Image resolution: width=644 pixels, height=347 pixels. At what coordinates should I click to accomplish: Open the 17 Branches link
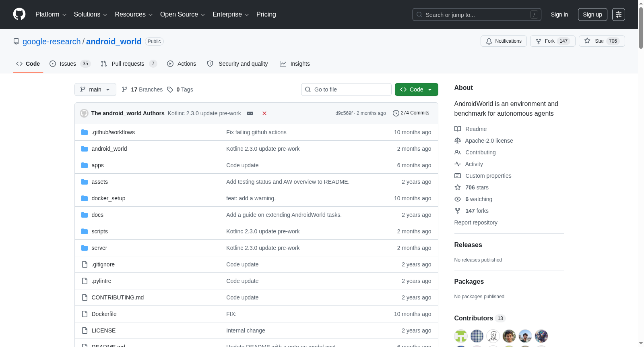point(142,89)
